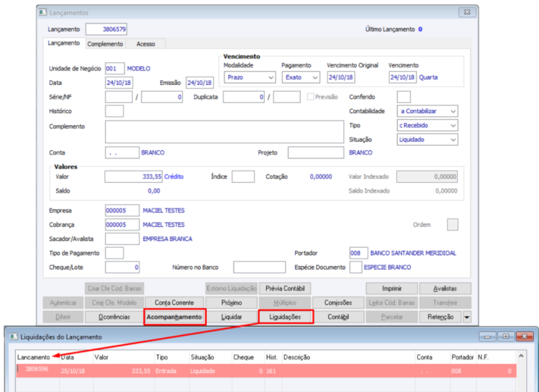539x392 pixels.
Task: Switch to the Lançamento tab
Action: (64, 43)
